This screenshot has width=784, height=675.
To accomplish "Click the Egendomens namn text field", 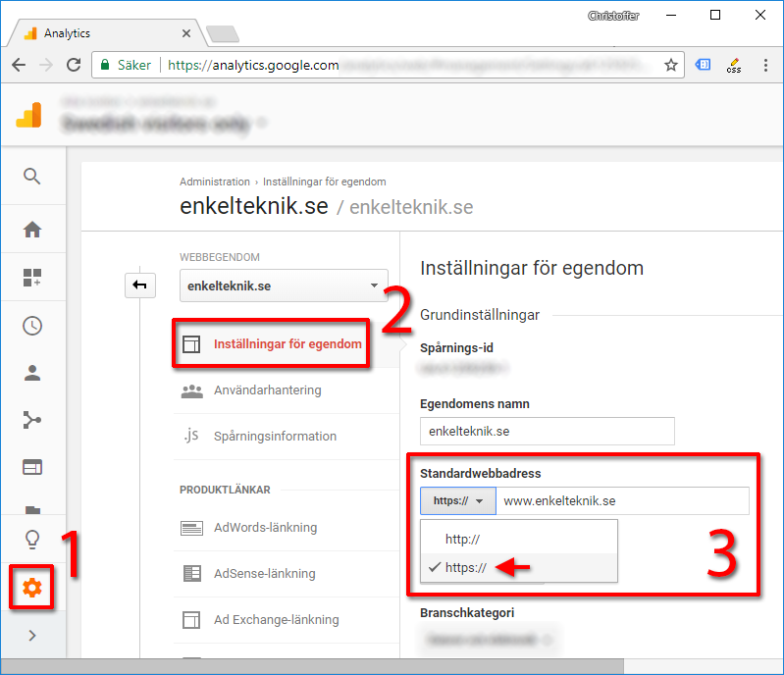I will tap(547, 431).
